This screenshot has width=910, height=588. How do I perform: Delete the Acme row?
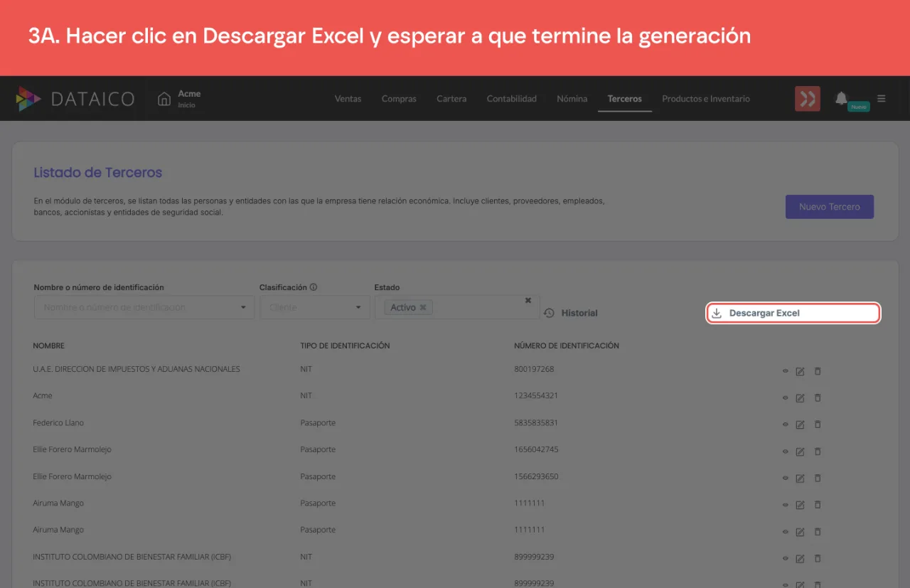818,397
